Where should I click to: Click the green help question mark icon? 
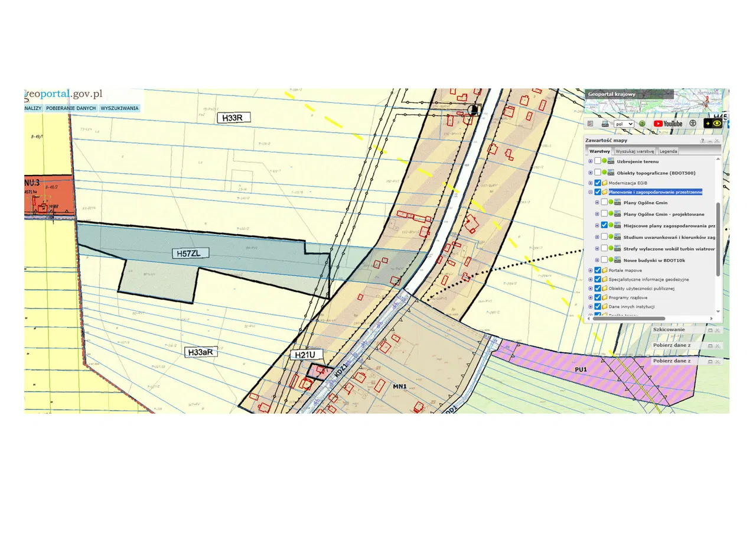tap(642, 124)
